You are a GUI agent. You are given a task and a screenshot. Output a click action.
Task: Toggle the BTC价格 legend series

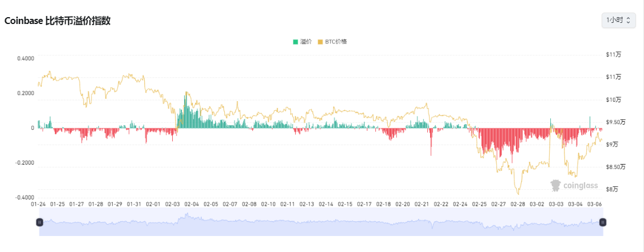click(332, 42)
